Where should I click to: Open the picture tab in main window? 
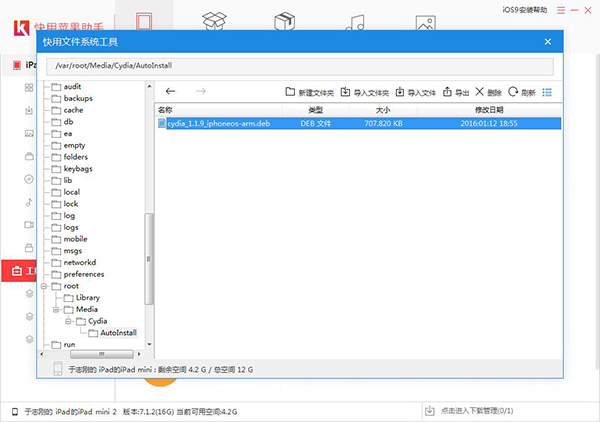[x=426, y=23]
